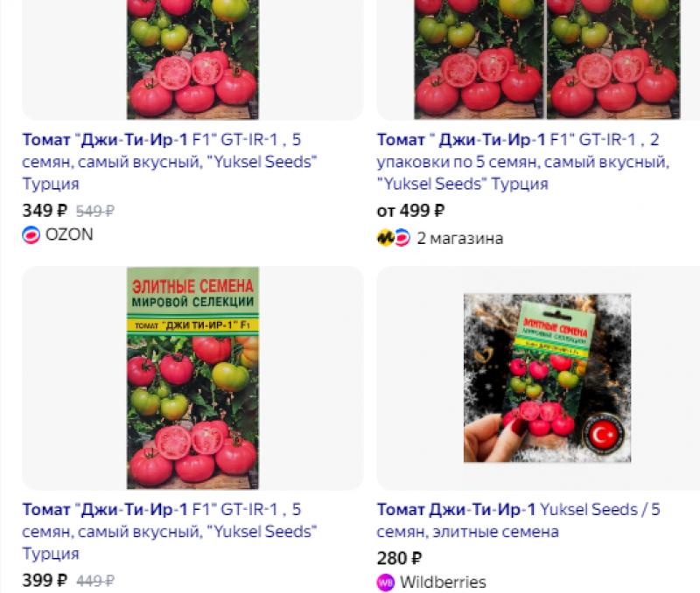Click the 399 ₽ price
Screen dimensions: 700x593
(x=45, y=581)
